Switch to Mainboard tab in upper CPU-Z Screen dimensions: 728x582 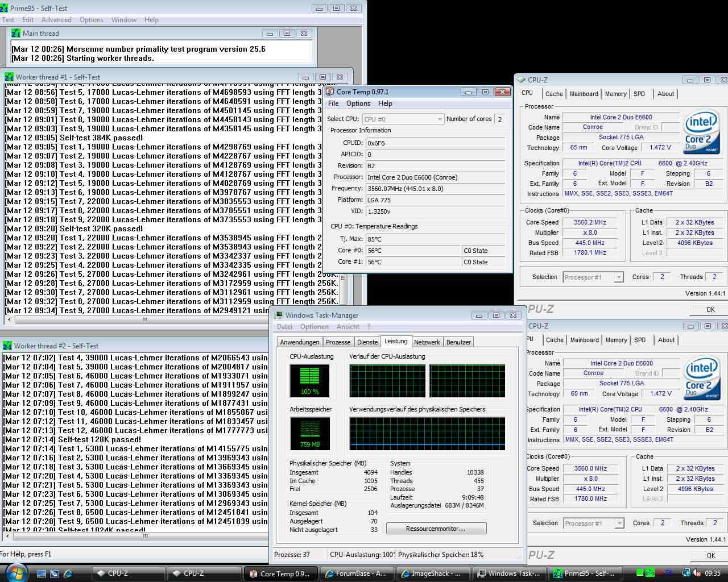[584, 94]
